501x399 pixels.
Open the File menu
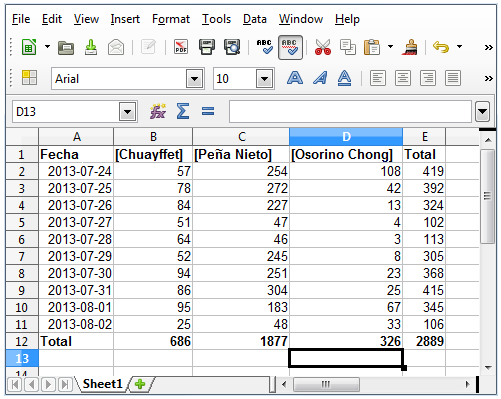(x=21, y=19)
